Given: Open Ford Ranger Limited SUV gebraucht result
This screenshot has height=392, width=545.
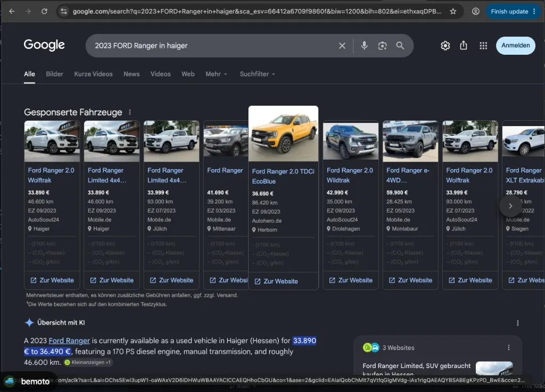Looking at the screenshot, I should pos(416,370).
